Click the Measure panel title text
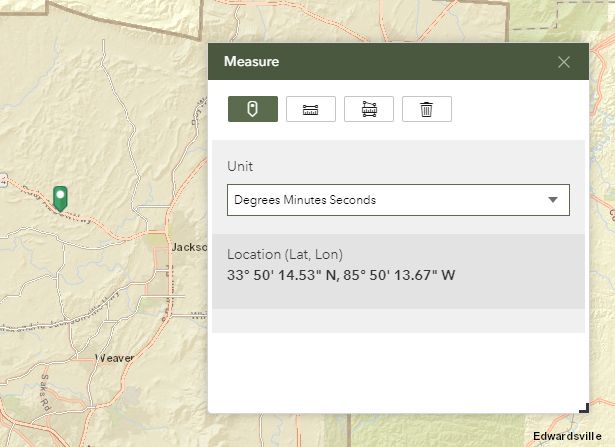 [x=251, y=62]
